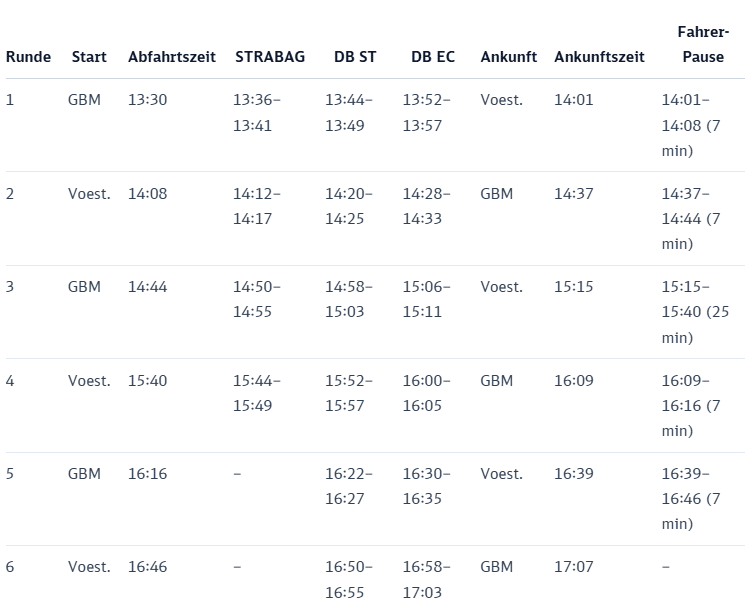Viewport: 747px width, 615px height.
Task: Select DB ST cell 14:20–14:25
Action: [x=349, y=206]
